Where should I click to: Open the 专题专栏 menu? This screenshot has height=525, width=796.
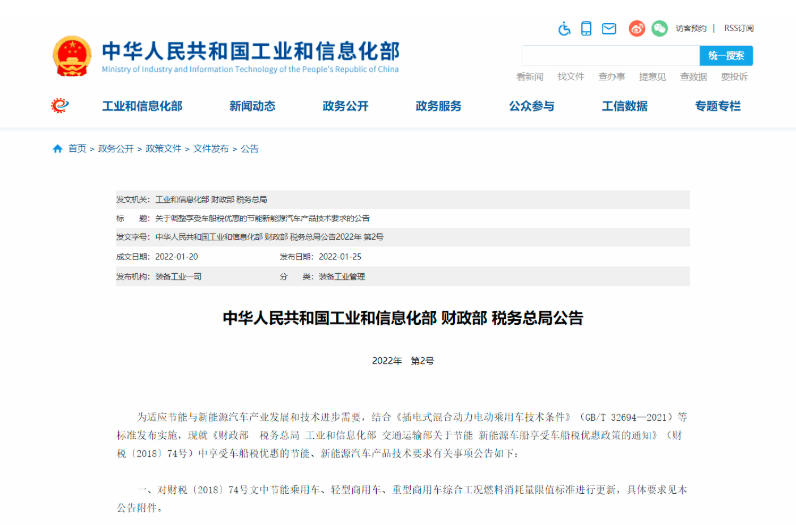click(718, 106)
